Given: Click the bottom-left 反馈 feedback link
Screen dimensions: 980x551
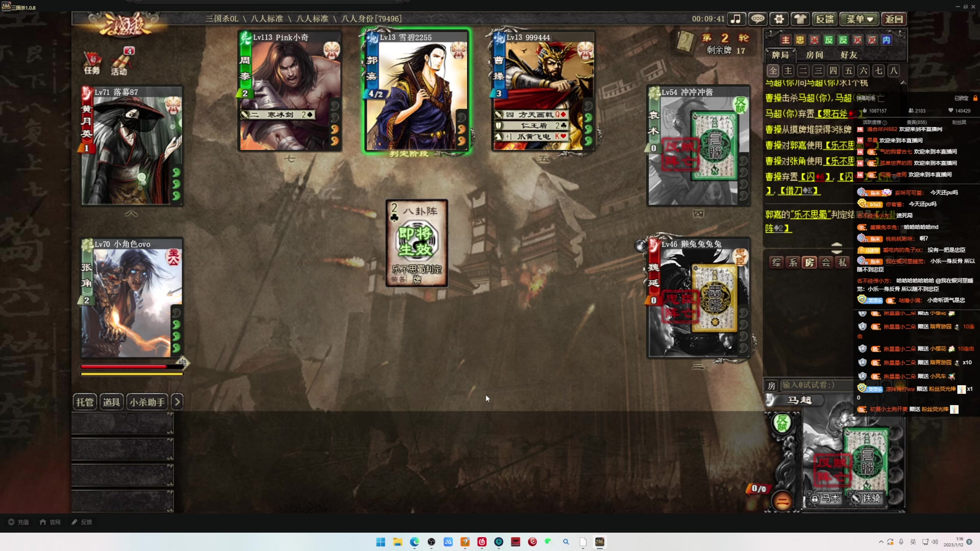Looking at the screenshot, I should pyautogui.click(x=82, y=522).
